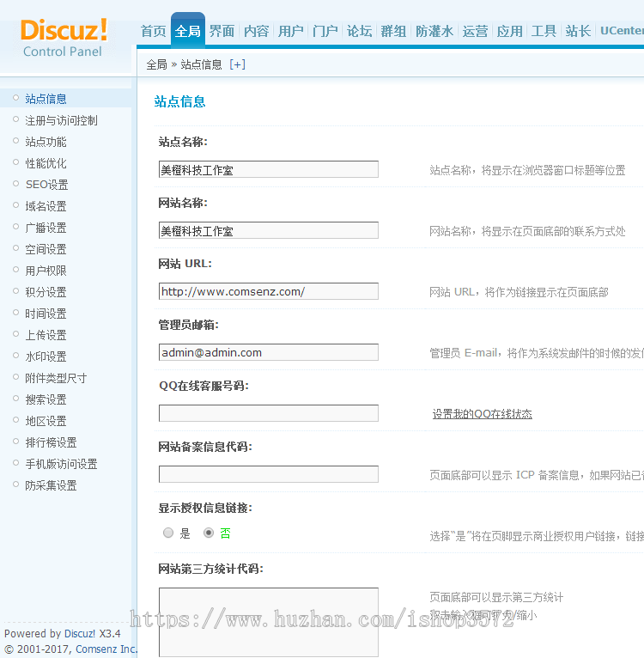The height and width of the screenshot is (658, 644).
Task: Open the 工具 tab
Action: point(544,31)
